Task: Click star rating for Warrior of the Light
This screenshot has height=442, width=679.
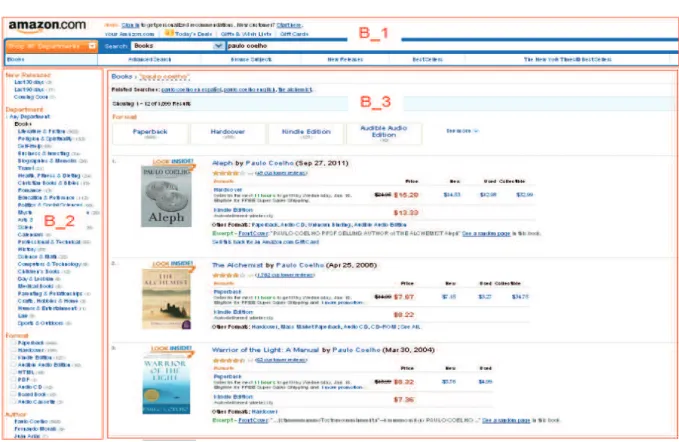Action: click(231, 360)
